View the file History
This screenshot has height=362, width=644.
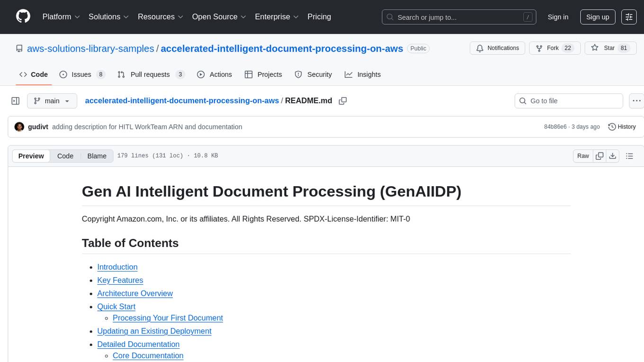[622, 127]
